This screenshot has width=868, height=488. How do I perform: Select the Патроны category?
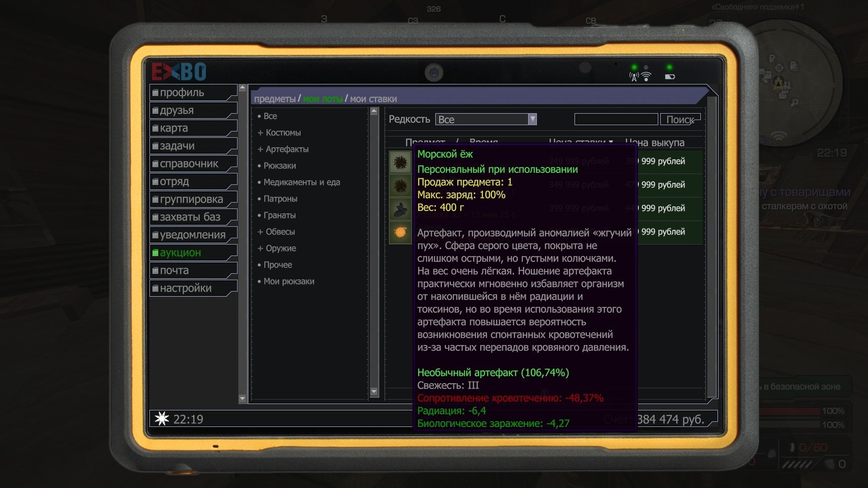point(277,199)
